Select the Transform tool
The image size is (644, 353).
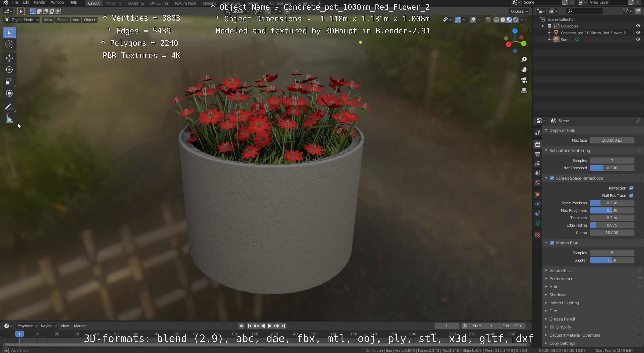tap(9, 93)
